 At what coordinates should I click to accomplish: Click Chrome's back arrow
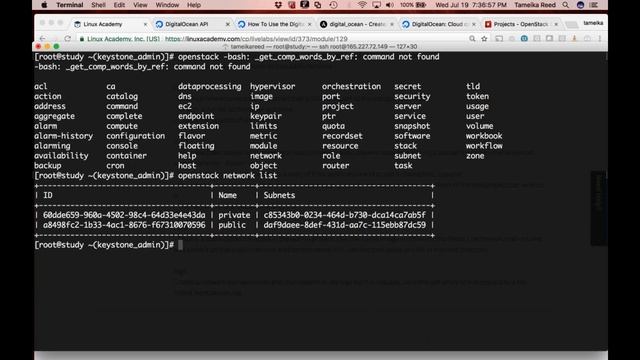coord(42,39)
